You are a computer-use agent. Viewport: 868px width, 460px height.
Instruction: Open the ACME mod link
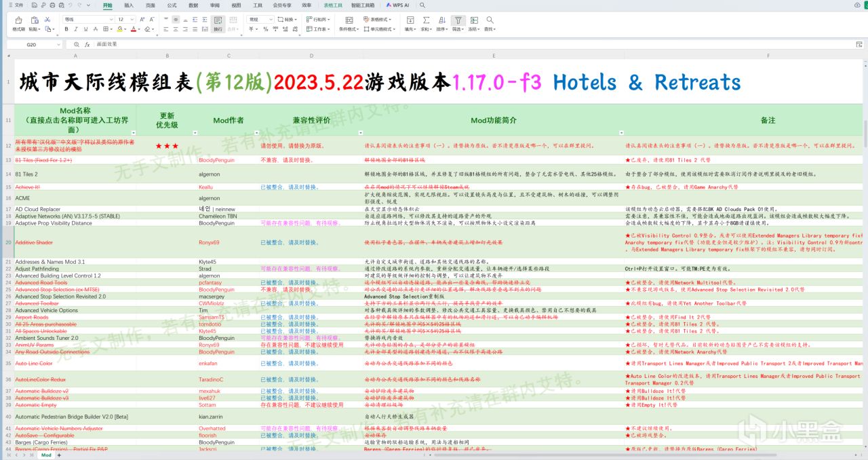(x=22, y=198)
